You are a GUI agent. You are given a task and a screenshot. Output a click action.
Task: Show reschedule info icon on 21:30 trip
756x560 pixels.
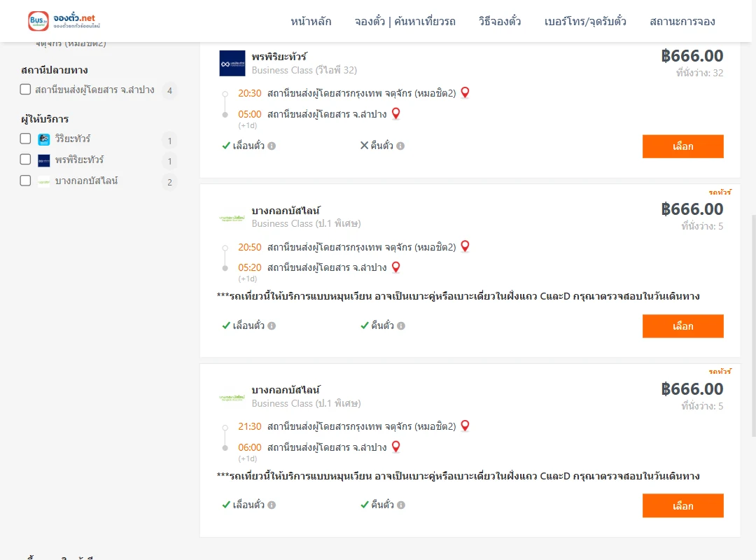[272, 505]
